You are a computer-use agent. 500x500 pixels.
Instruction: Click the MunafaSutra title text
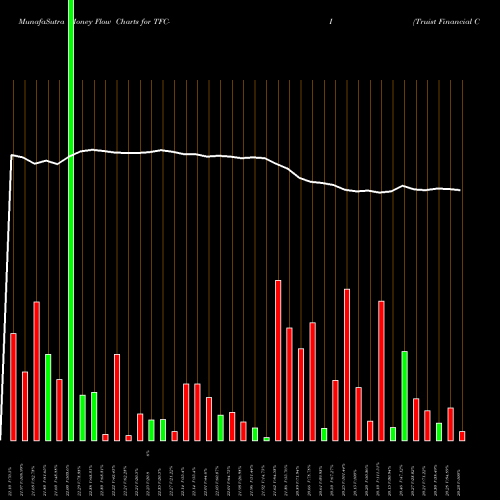[x=41, y=22]
